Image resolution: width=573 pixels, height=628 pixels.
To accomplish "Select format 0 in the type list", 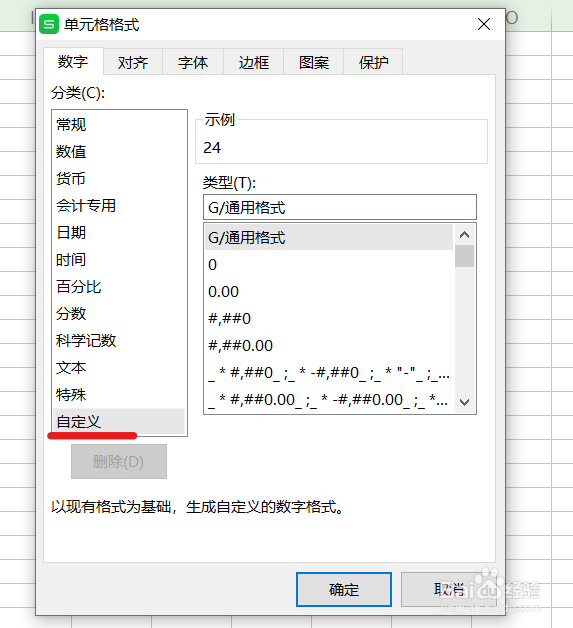I will tap(329, 265).
